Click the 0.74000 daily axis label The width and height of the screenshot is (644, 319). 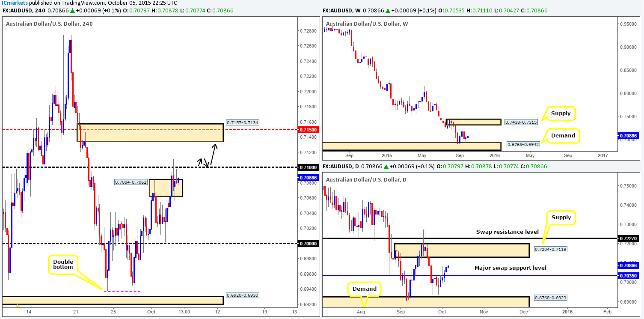click(x=628, y=205)
